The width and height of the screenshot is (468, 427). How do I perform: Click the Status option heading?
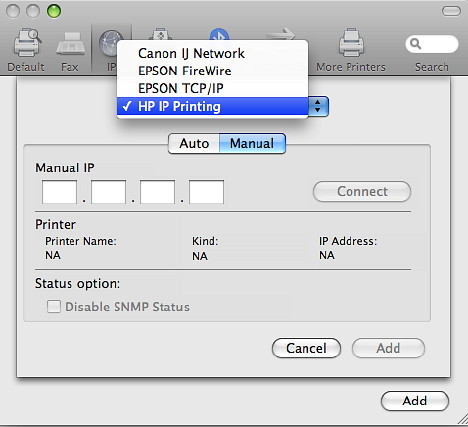click(77, 284)
